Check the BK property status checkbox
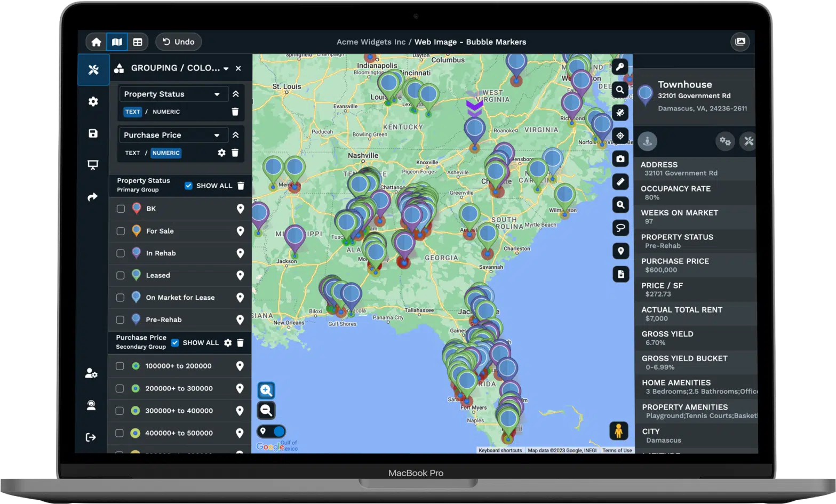Image resolution: width=836 pixels, height=504 pixels. tap(121, 209)
